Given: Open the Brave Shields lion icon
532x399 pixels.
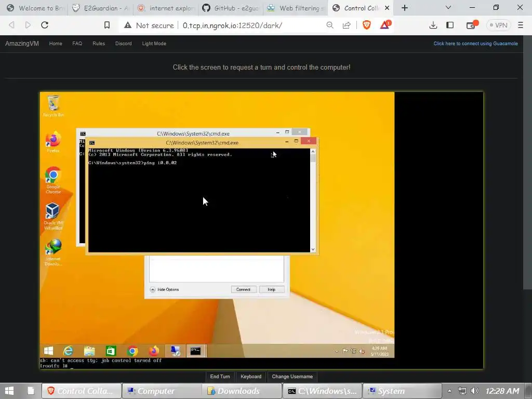Looking at the screenshot, I should [x=366, y=25].
